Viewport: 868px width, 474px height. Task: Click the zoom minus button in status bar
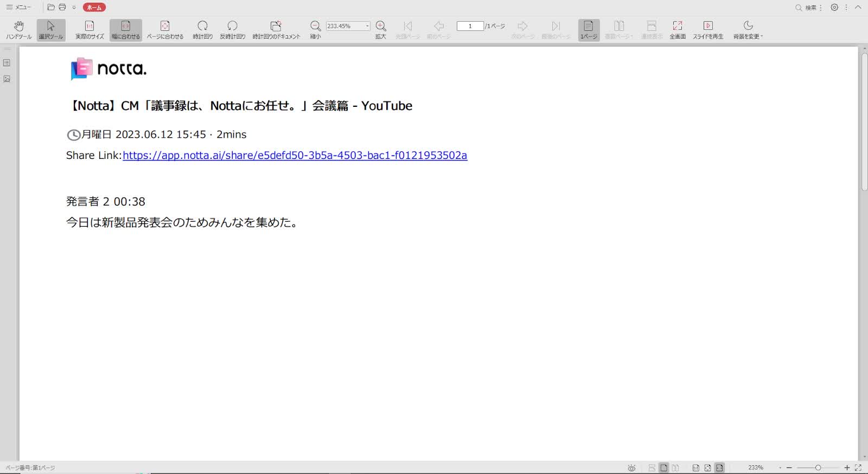[x=789, y=467]
